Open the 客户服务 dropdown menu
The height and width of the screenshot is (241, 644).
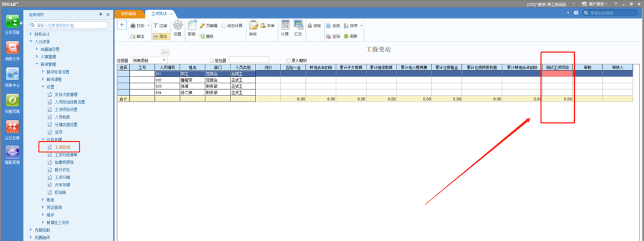pos(594,4)
